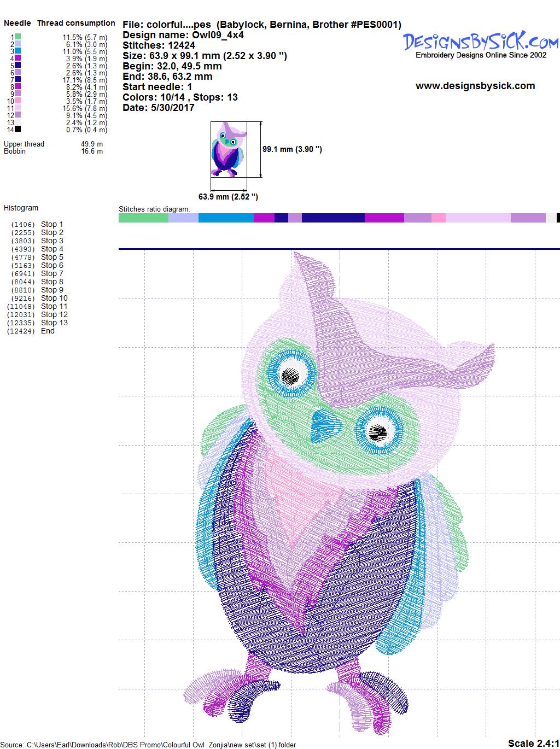The image size is (560, 749).
Task: Click the Source file path text
Action: 149,745
